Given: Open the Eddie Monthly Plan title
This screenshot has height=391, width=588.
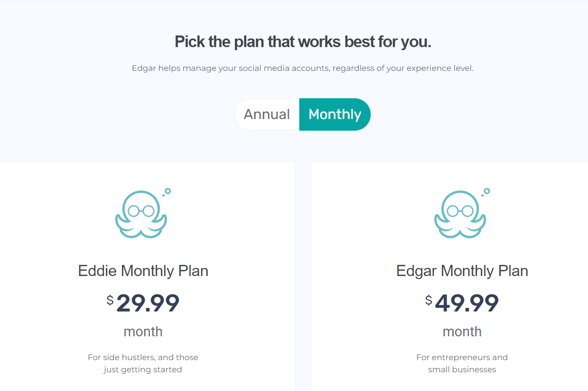Looking at the screenshot, I should 143,270.
